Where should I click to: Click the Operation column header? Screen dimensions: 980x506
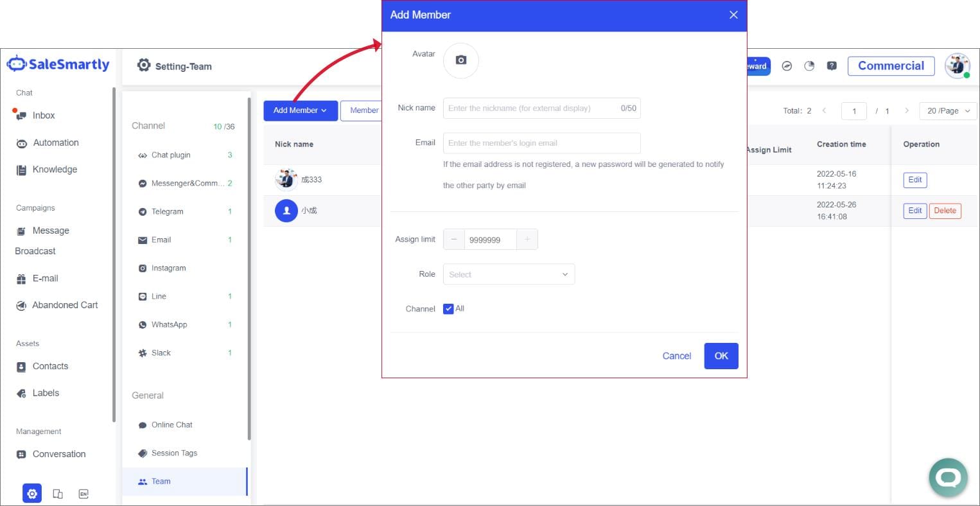pos(921,144)
